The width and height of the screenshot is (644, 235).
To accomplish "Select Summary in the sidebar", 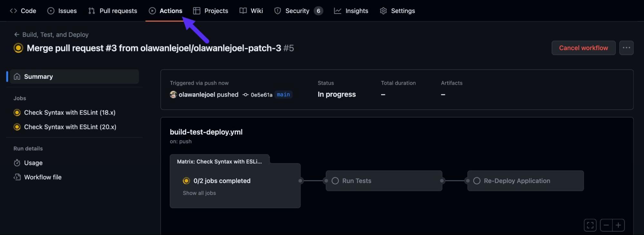I will click(x=74, y=77).
